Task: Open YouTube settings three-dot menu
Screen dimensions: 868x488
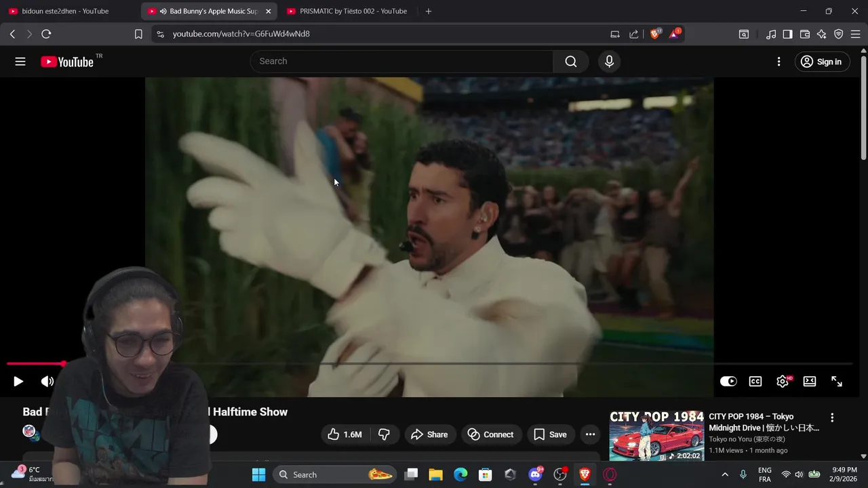Action: tap(778, 62)
